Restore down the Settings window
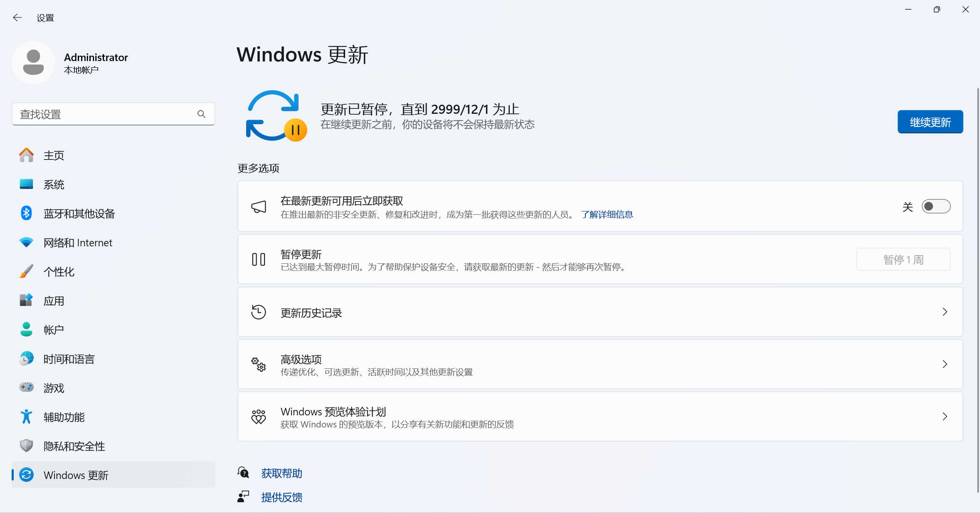This screenshot has width=980, height=513. (x=937, y=10)
